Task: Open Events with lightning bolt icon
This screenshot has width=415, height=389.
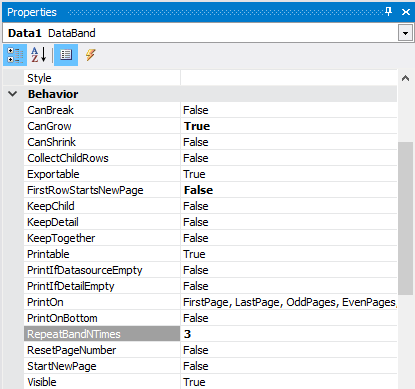Action: (90, 55)
